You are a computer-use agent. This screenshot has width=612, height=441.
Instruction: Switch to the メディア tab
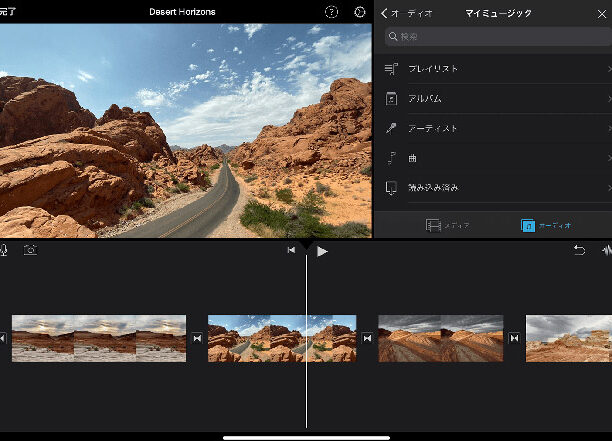(447, 225)
